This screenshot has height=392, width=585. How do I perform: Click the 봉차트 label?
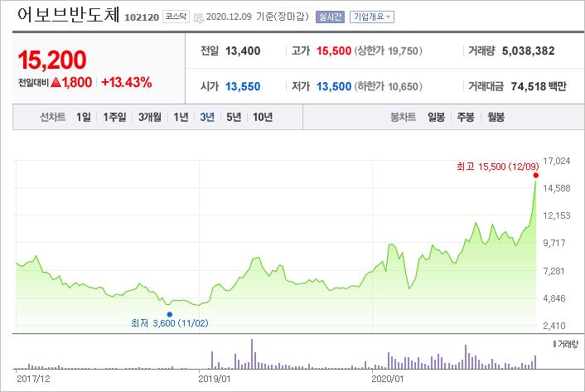point(403,117)
